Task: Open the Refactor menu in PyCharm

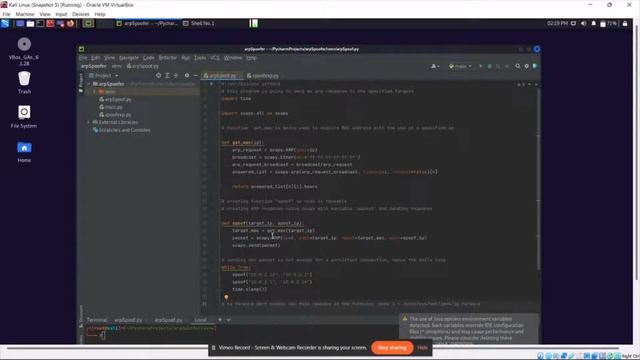Action: click(x=167, y=58)
